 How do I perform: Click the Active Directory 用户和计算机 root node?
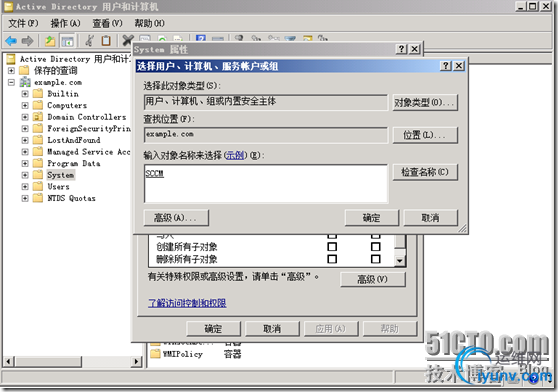click(x=75, y=59)
